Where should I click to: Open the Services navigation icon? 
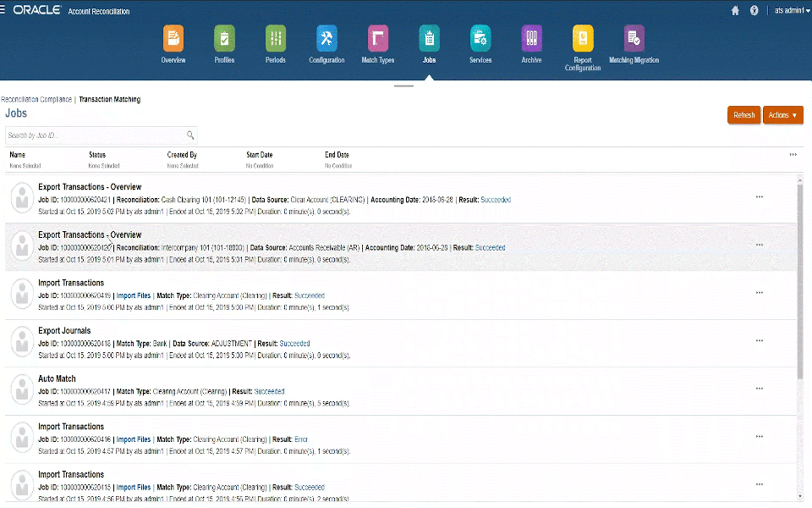pos(480,39)
